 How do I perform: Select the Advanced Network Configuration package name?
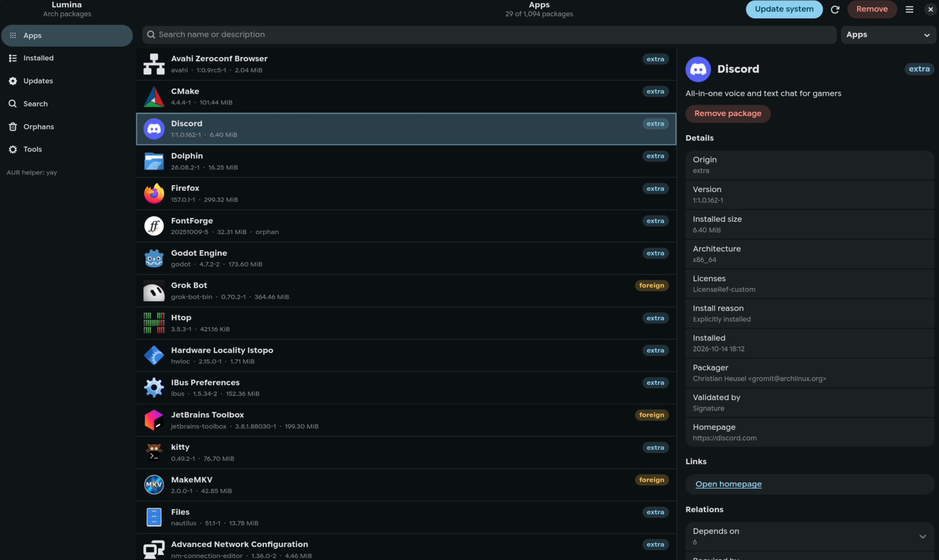point(240,544)
